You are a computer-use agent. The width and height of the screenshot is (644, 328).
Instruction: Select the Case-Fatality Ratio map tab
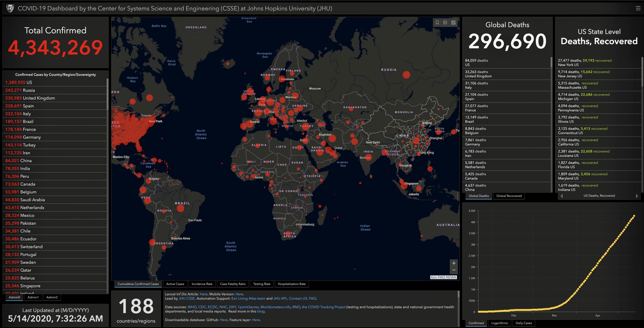tap(233, 284)
